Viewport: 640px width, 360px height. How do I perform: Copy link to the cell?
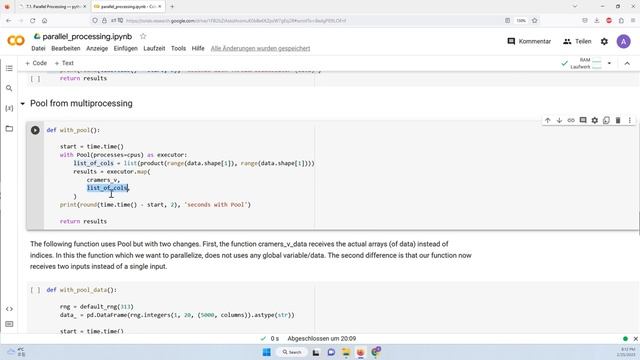pyautogui.click(x=571, y=120)
